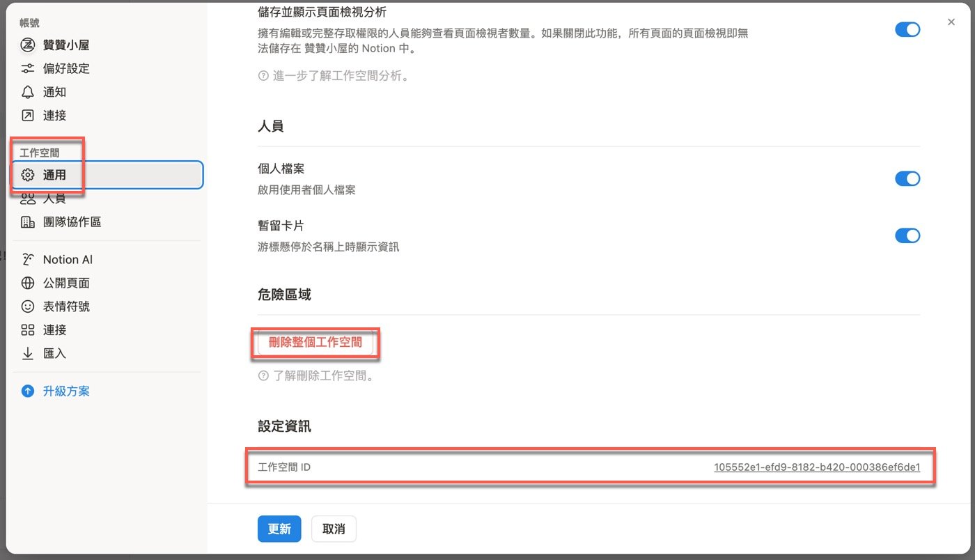Click 游標懸停於名稱上時顯示資訊 description
Screen dimensions: 975x560
[x=329, y=247]
